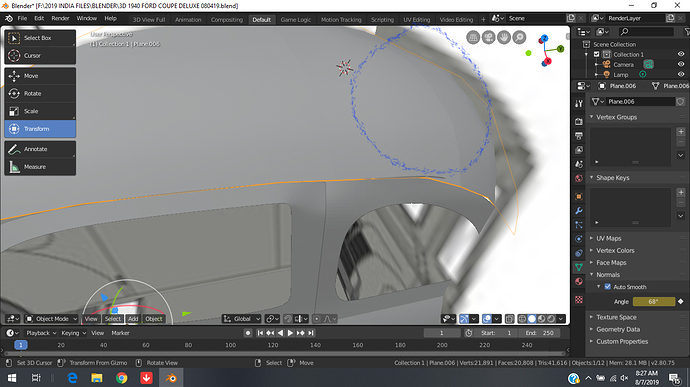Image resolution: width=690 pixels, height=387 pixels.
Task: Toggle camera view in viewport
Action: 488,37
